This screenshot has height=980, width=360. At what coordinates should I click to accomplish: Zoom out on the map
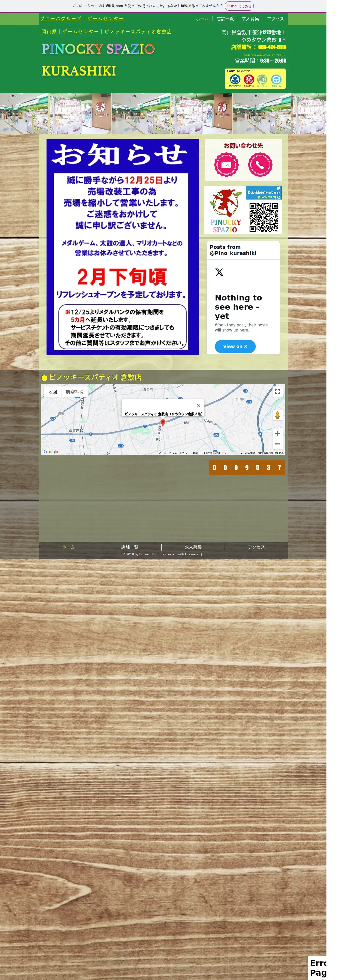click(278, 444)
